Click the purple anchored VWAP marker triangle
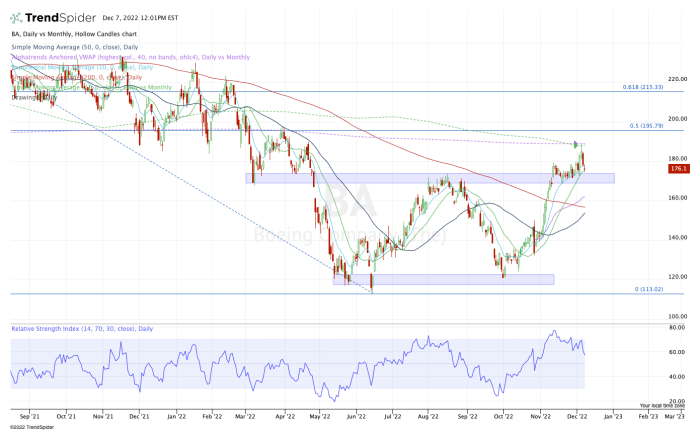 click(x=576, y=144)
